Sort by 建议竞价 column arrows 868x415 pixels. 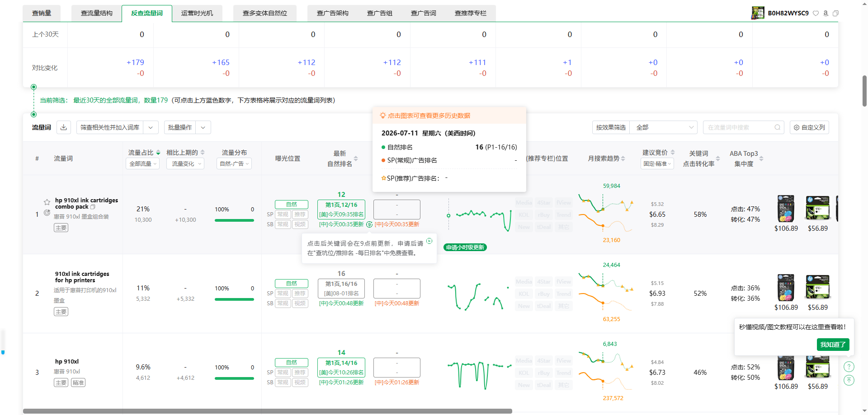point(673,153)
